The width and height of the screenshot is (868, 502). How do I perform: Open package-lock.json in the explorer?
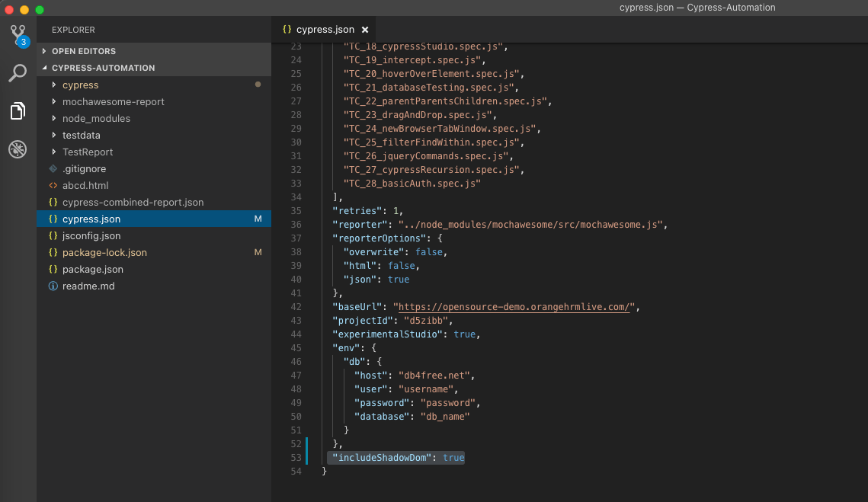pos(104,253)
